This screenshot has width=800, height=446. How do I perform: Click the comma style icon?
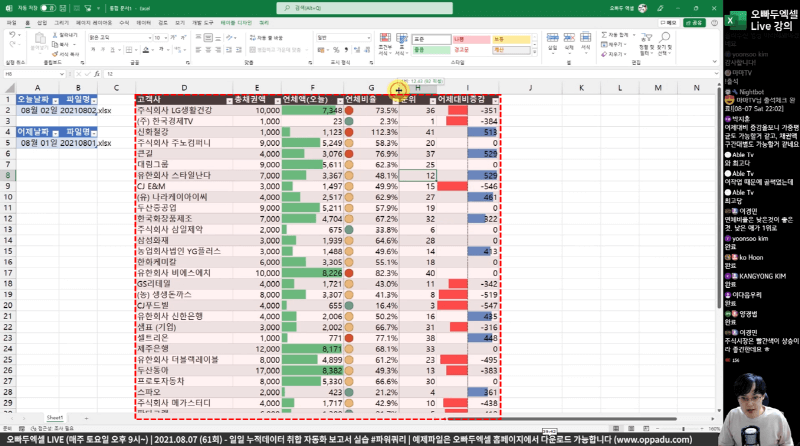[x=346, y=49]
